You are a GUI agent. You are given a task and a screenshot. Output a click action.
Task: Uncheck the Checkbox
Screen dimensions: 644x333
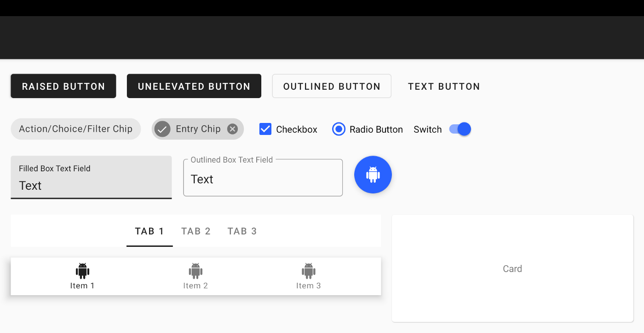point(265,129)
